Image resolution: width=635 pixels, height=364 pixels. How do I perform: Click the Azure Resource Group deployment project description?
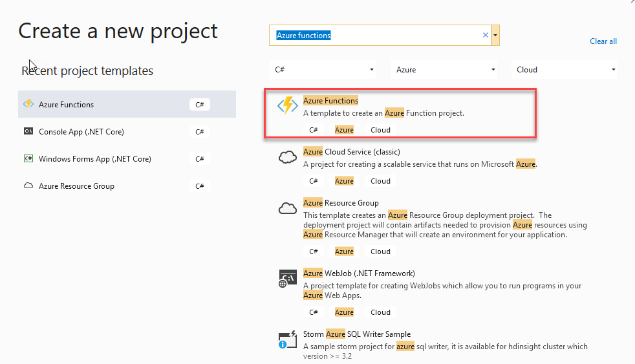click(445, 225)
